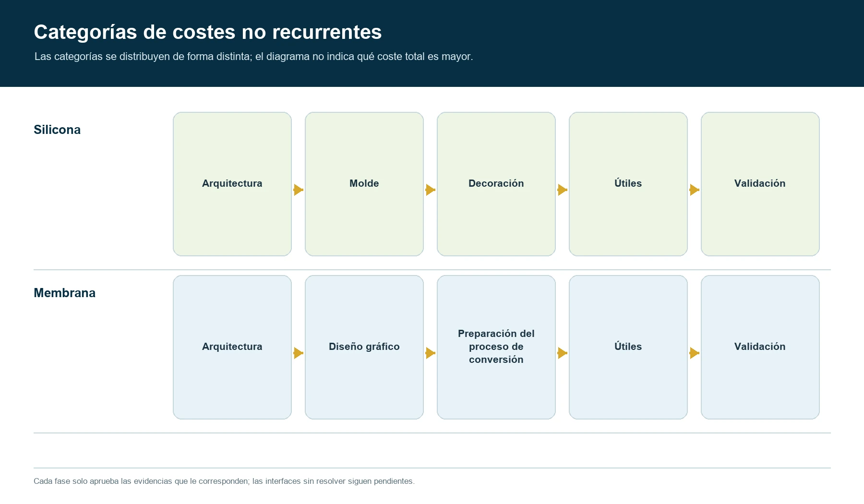Select the Diseño gráfico box

click(364, 347)
